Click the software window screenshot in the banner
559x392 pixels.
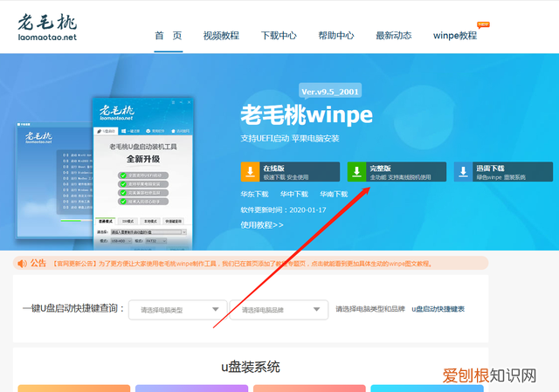pyautogui.click(x=143, y=174)
